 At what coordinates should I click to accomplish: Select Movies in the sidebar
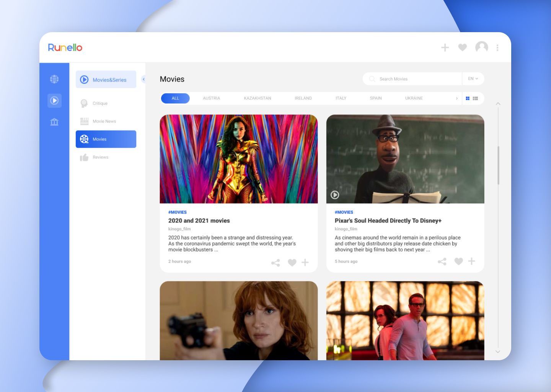pos(106,139)
